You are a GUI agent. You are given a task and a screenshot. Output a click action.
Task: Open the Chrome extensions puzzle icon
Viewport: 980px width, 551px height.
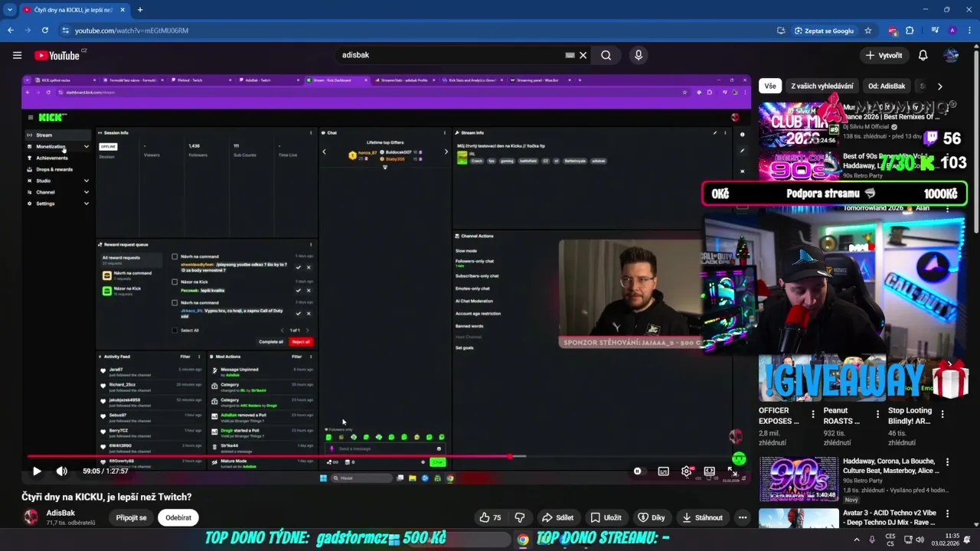coord(910,31)
